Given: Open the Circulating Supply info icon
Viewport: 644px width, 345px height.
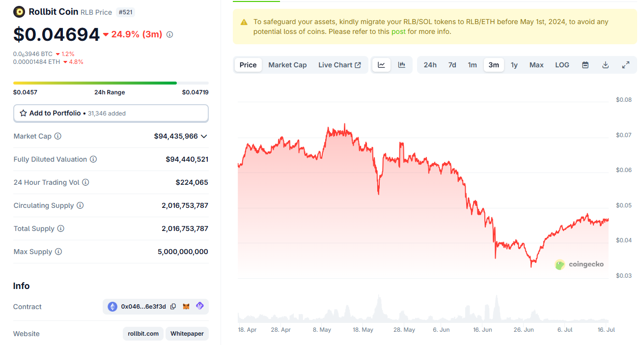Looking at the screenshot, I should coord(80,205).
